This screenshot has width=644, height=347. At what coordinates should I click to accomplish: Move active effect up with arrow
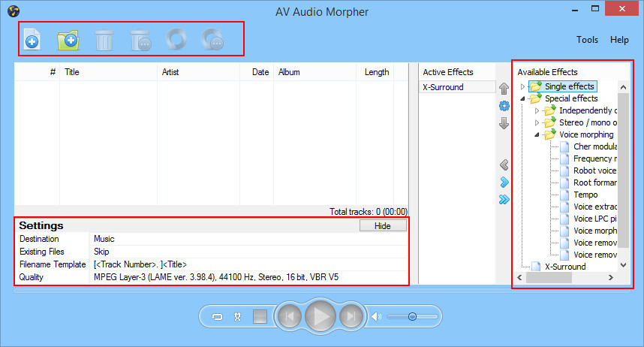pyautogui.click(x=504, y=89)
